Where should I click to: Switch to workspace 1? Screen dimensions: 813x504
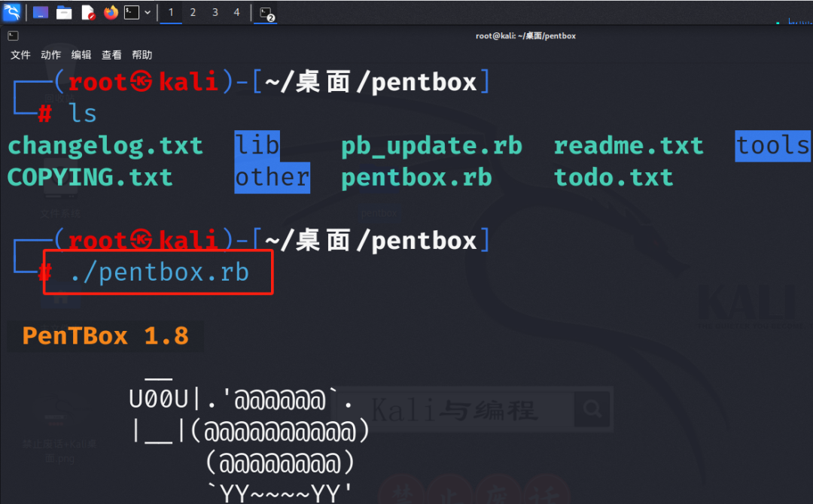(x=171, y=13)
